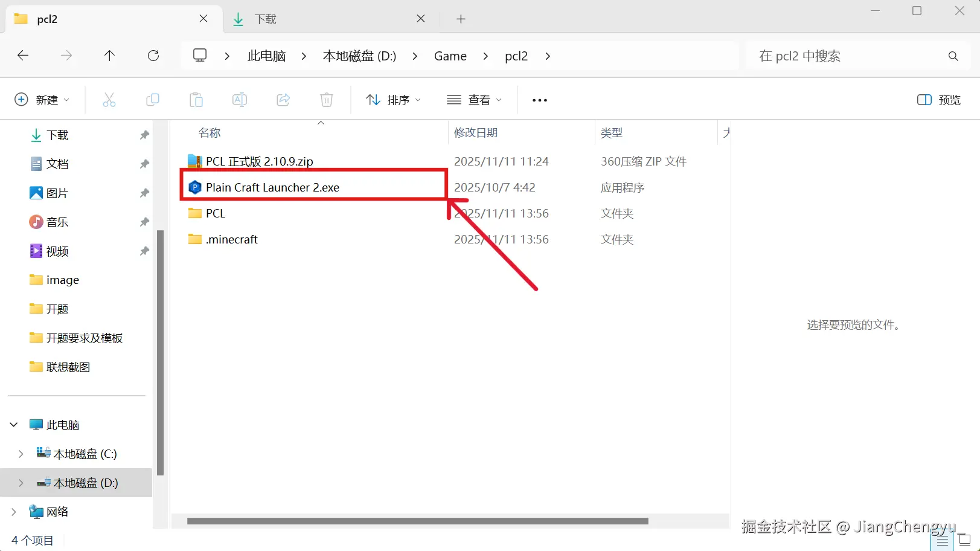Open 开题要求及模板 folder in sidebar
The height and width of the screenshot is (551, 980).
85,338
